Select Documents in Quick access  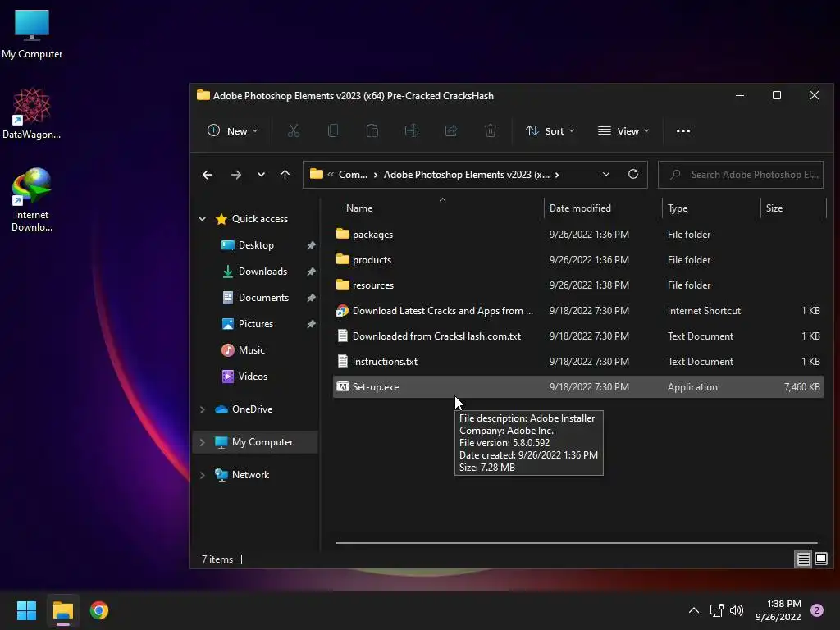(x=263, y=298)
